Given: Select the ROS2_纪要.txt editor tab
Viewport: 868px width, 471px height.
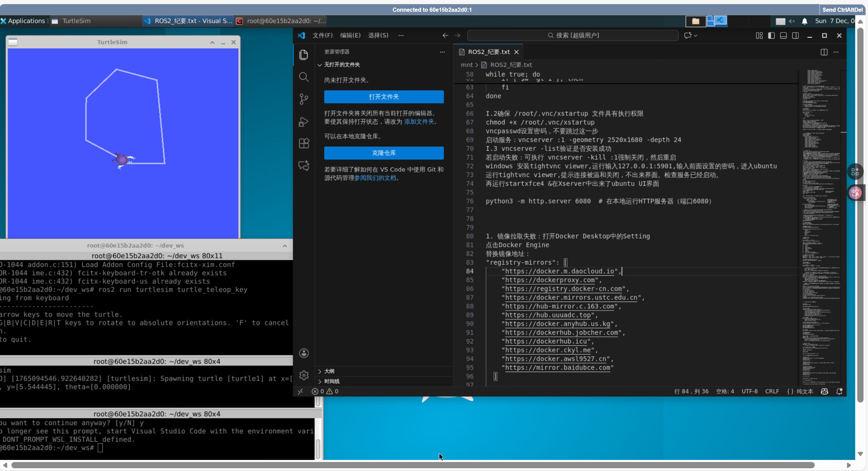Looking at the screenshot, I should pyautogui.click(x=488, y=52).
